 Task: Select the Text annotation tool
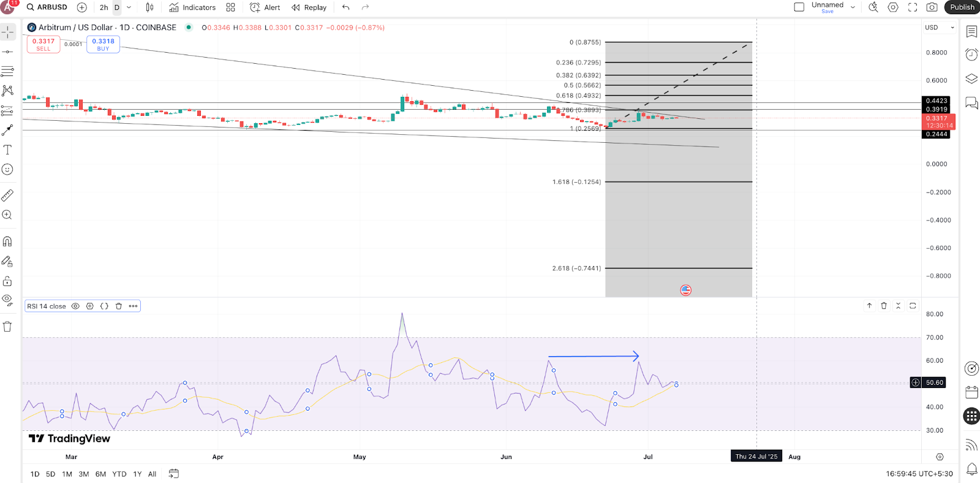[x=7, y=150]
